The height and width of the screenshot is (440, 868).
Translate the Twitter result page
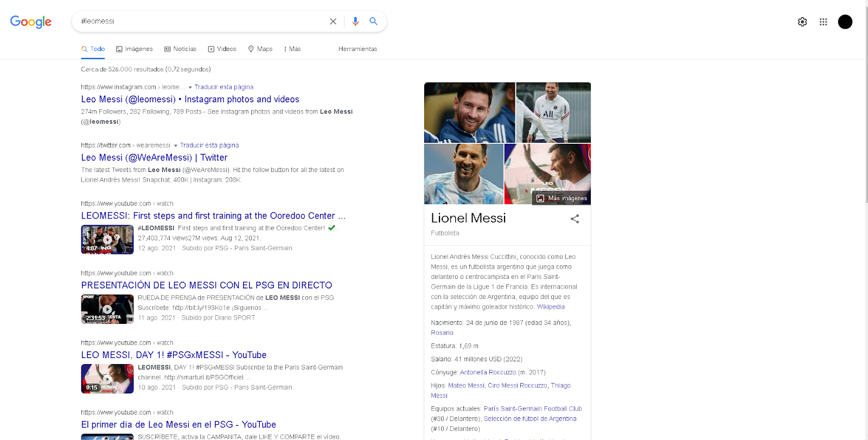[209, 145]
